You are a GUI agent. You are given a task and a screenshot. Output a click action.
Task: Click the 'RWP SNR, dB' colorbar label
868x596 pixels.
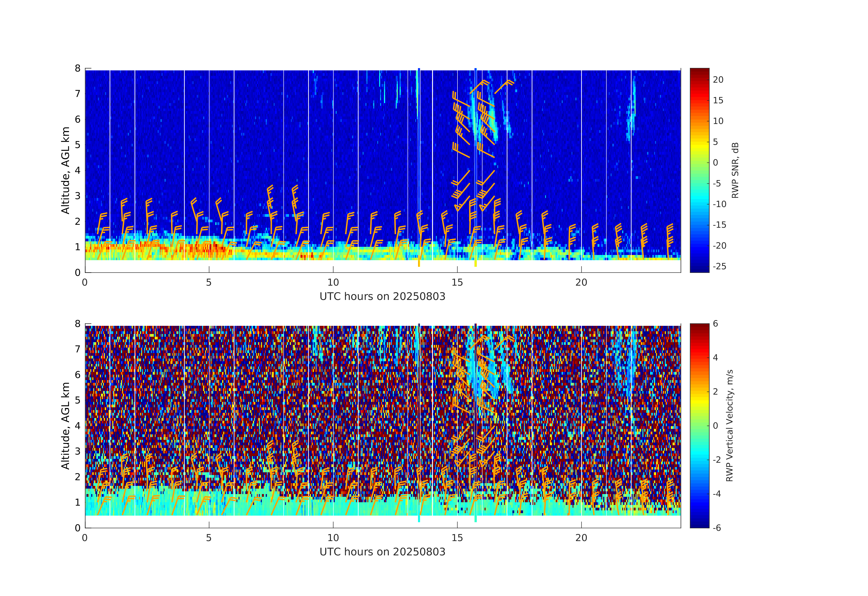point(735,170)
